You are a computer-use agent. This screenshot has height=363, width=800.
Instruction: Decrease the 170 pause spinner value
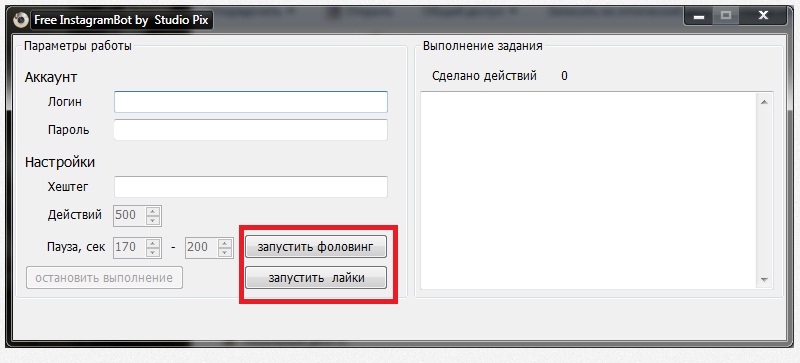(x=153, y=253)
